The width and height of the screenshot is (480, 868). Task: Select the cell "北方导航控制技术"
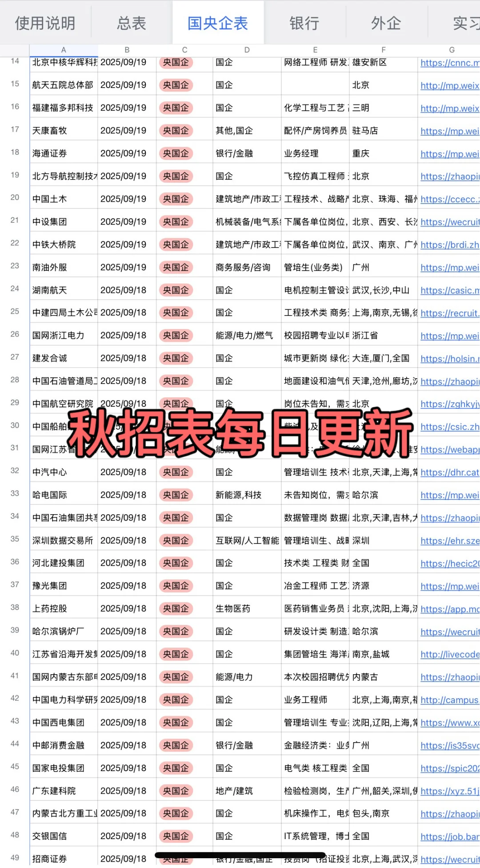(64, 176)
